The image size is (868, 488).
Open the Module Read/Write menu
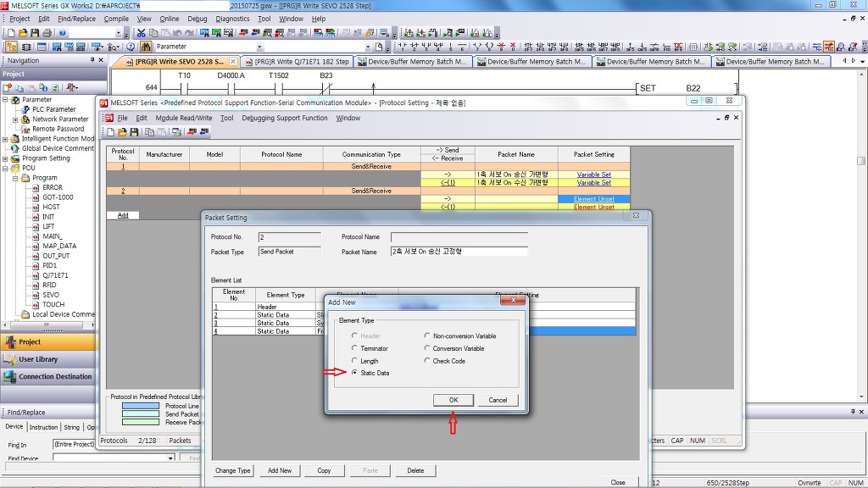tap(183, 119)
